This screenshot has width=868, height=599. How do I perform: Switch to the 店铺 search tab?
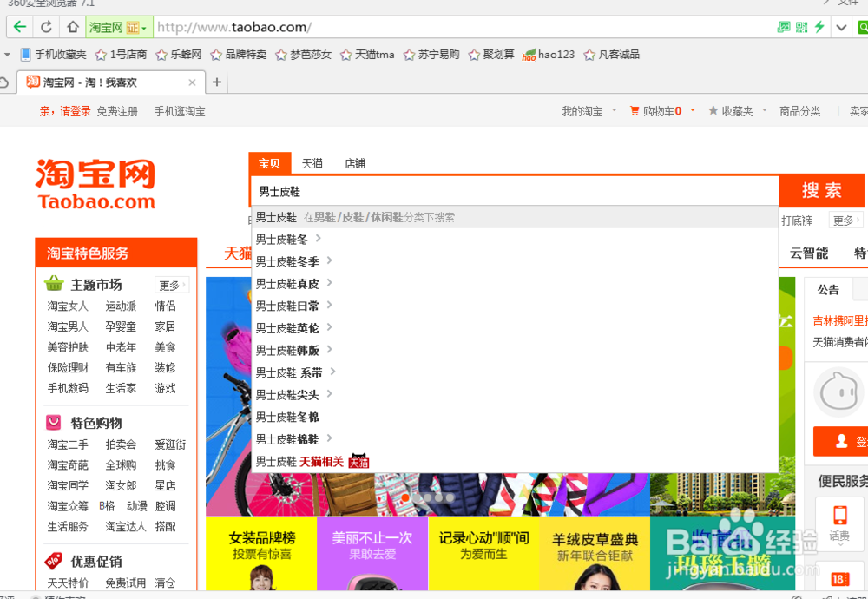pos(354,163)
